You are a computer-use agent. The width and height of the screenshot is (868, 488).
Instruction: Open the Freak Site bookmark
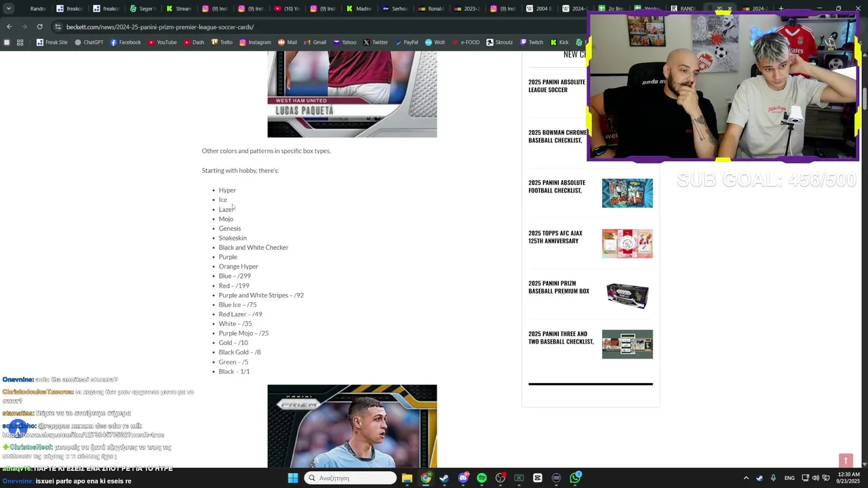pyautogui.click(x=52, y=42)
